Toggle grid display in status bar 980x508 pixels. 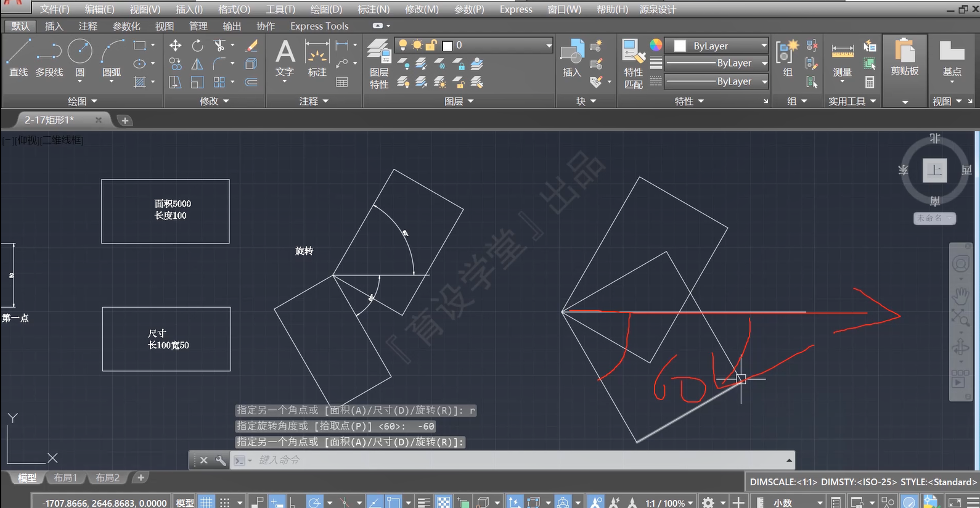coord(206,502)
